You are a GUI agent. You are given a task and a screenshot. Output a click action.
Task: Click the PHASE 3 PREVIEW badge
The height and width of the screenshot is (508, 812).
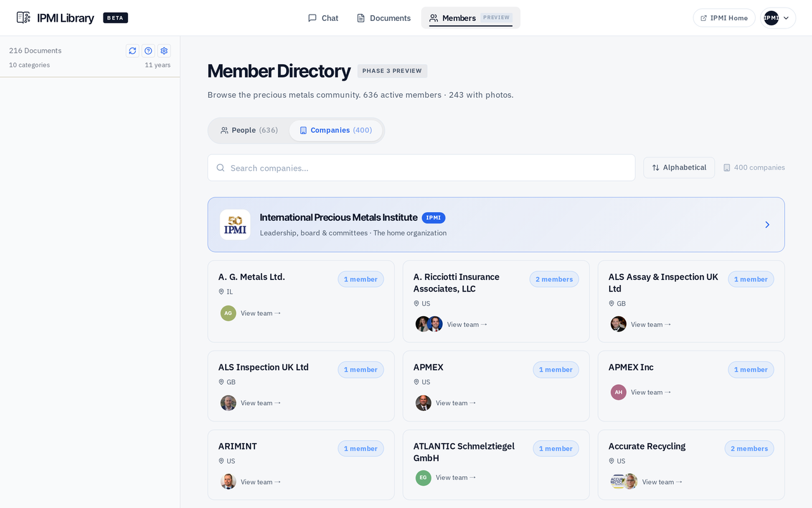point(392,71)
